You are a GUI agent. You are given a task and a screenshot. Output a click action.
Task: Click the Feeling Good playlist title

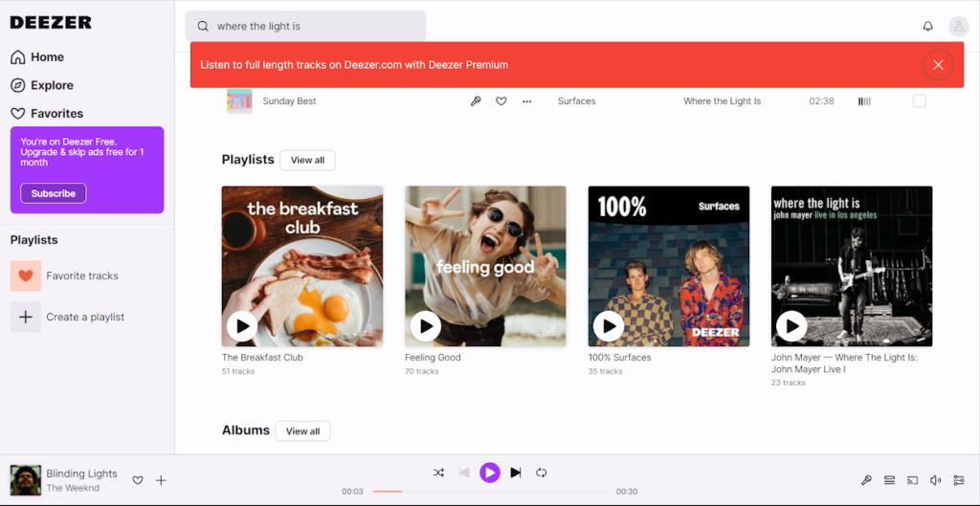click(433, 358)
